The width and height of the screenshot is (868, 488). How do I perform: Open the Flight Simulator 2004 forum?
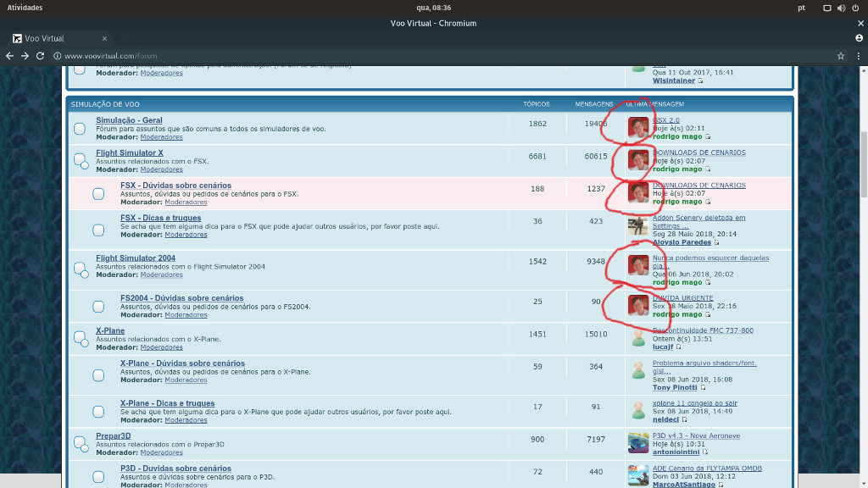[x=136, y=258]
